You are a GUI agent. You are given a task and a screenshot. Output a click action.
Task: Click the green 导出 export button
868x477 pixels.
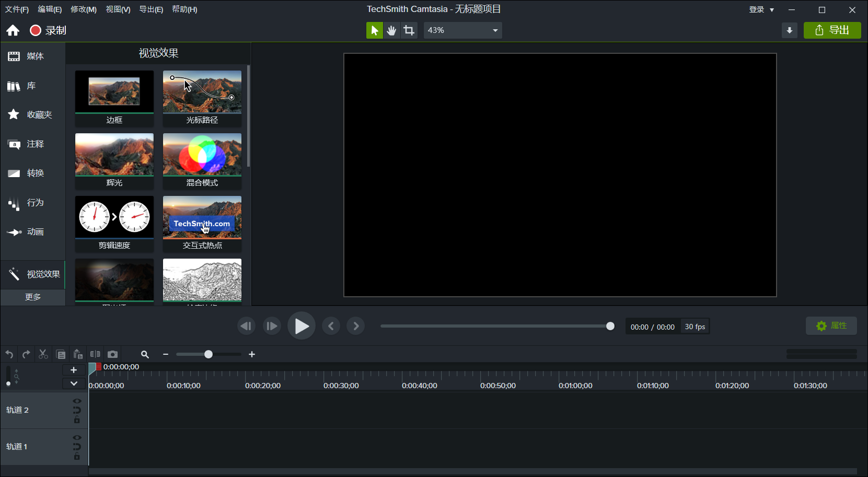pyautogui.click(x=832, y=30)
